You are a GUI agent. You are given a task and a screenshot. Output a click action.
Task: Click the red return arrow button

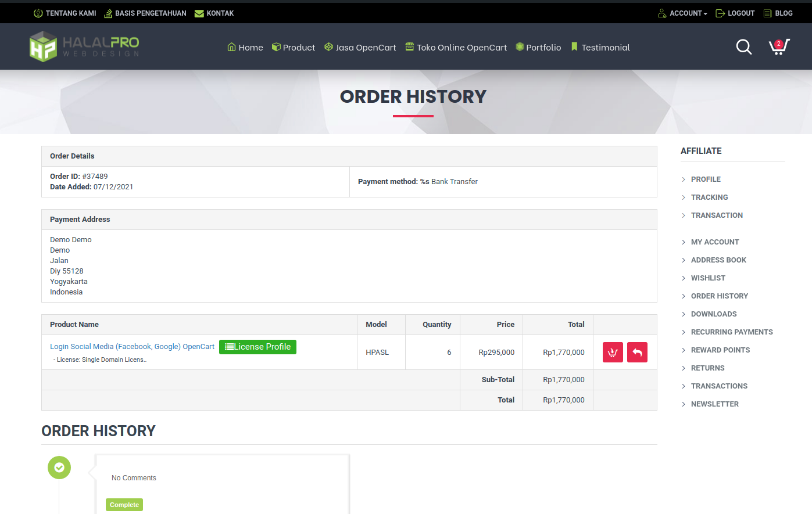[637, 353]
